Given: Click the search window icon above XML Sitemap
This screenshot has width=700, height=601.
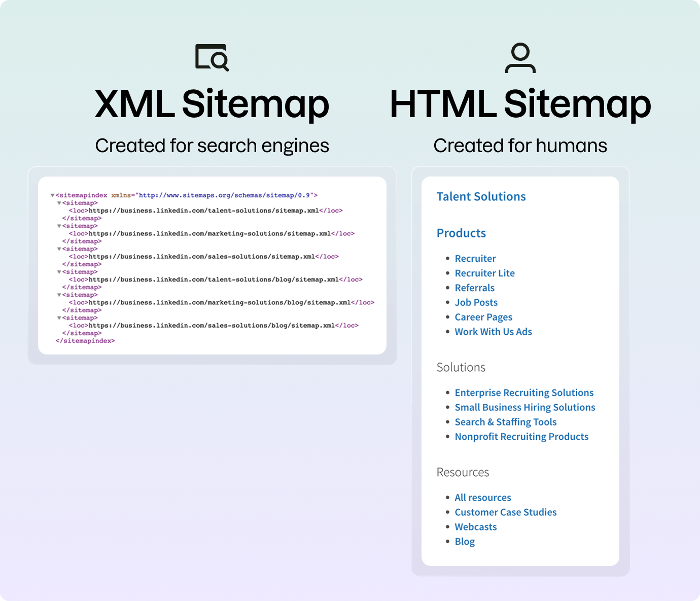Looking at the screenshot, I should pos(212,58).
